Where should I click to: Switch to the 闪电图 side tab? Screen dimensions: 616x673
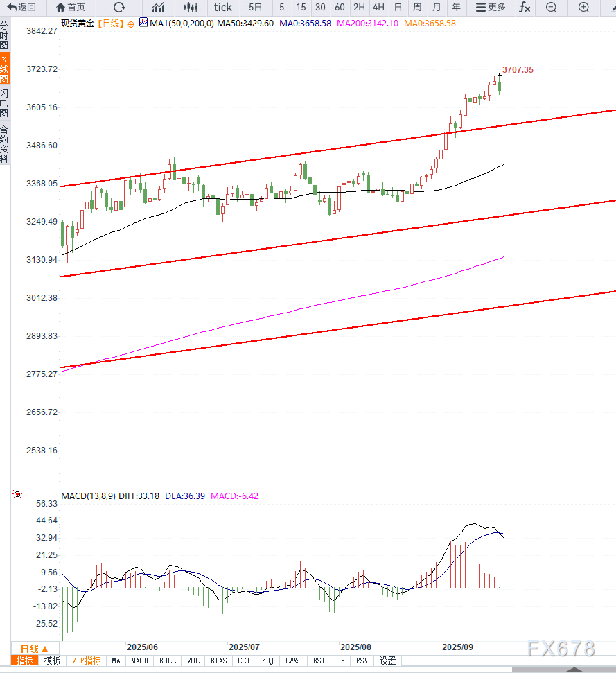click(5, 103)
